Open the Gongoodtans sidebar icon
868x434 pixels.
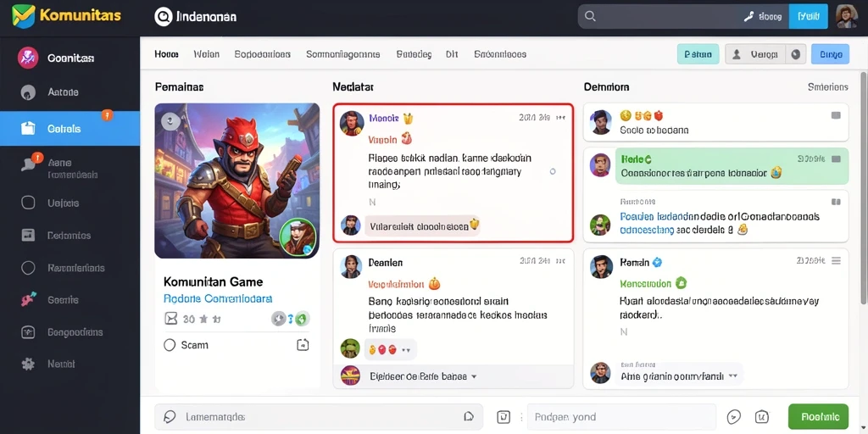click(28, 332)
